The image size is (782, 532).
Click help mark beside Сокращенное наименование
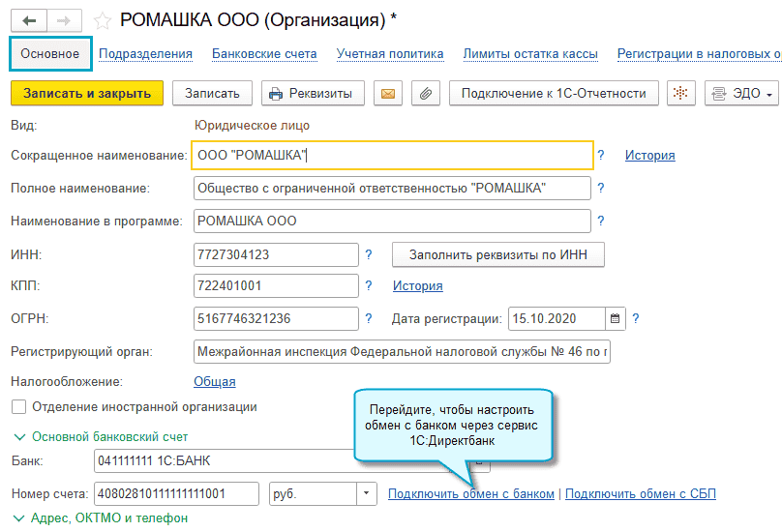[600, 155]
